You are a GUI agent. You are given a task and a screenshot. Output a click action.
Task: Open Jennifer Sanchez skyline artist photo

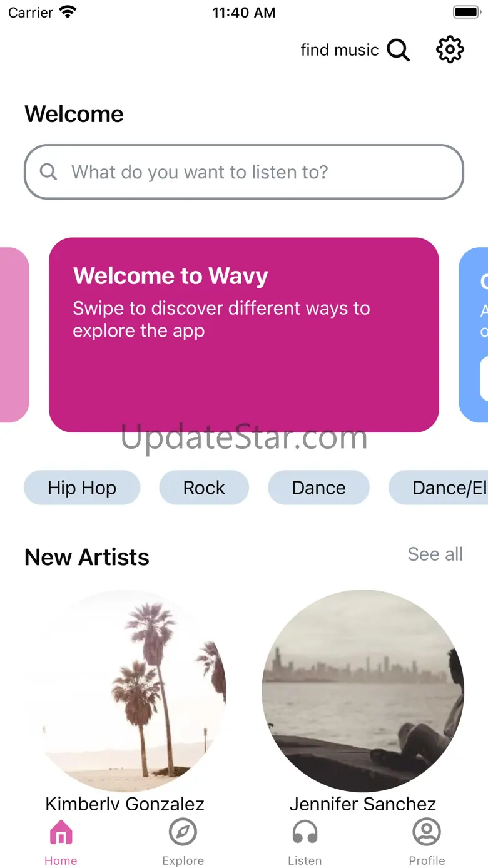(x=363, y=691)
